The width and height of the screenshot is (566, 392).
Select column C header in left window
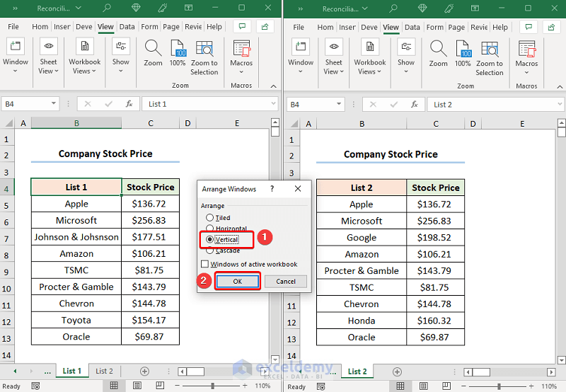151,123
